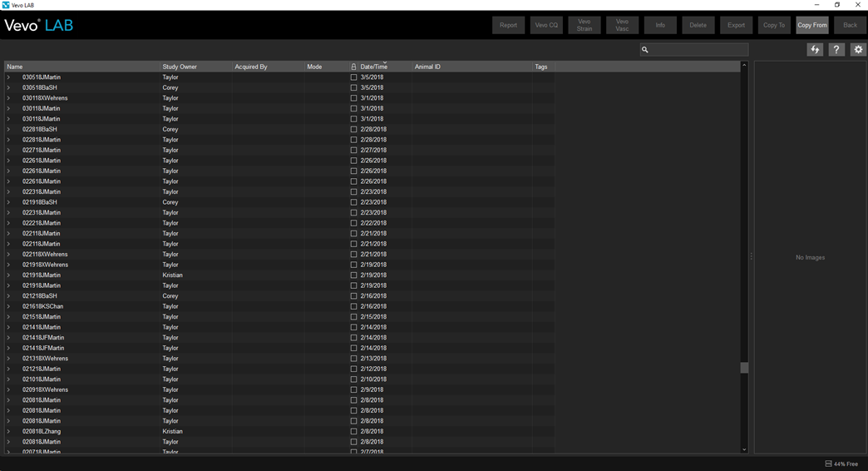
Task: Sort by Study Owner column header
Action: [196, 67]
